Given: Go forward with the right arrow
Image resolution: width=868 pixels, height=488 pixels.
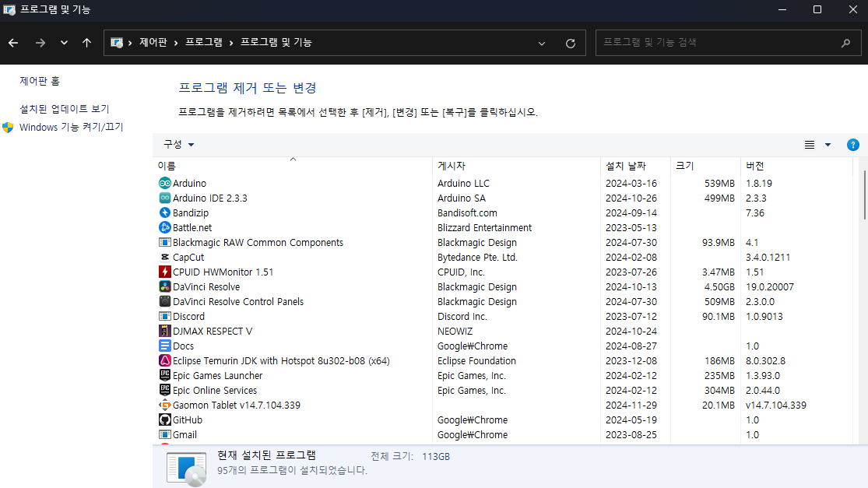Looking at the screenshot, I should pyautogui.click(x=40, y=43).
